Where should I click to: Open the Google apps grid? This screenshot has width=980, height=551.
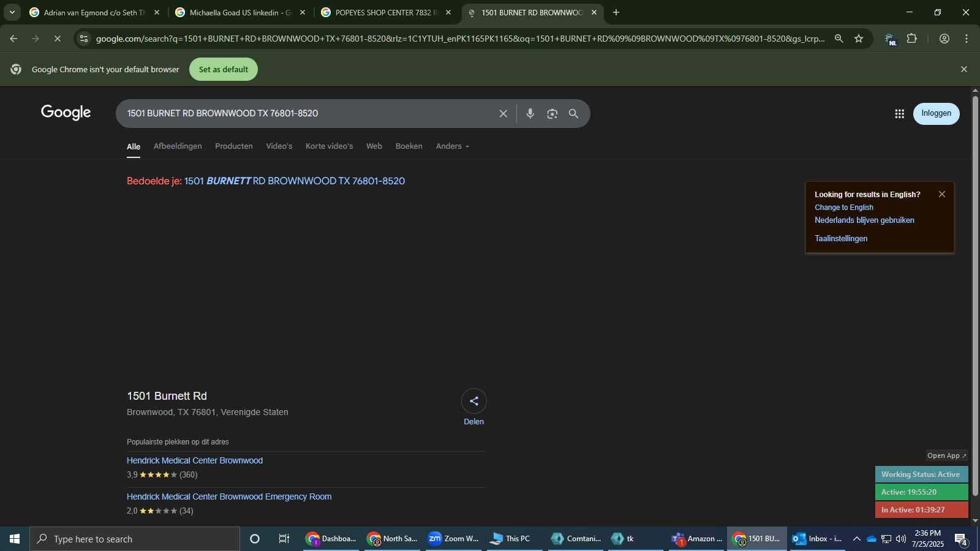(x=900, y=113)
